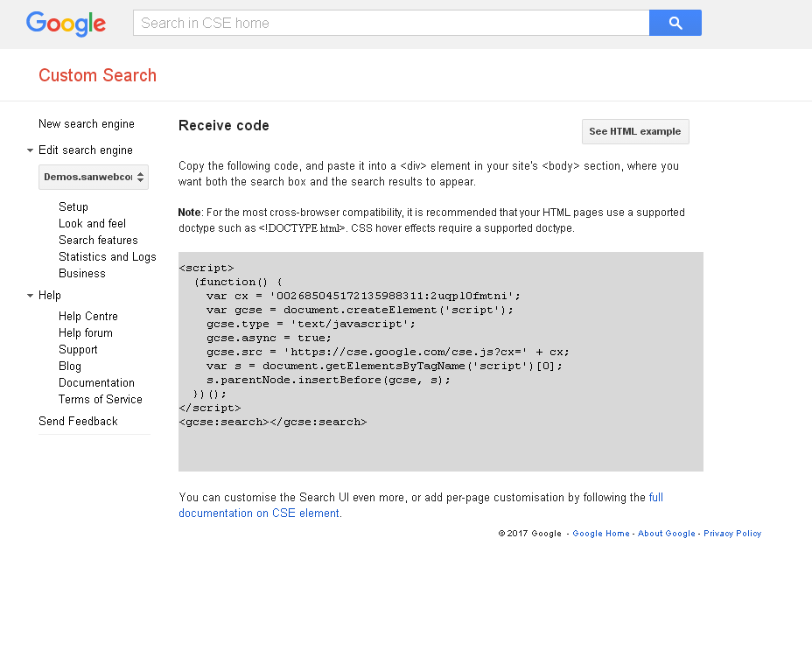Click the gcse.src URL line
This screenshot has width=812, height=650.
click(388, 352)
